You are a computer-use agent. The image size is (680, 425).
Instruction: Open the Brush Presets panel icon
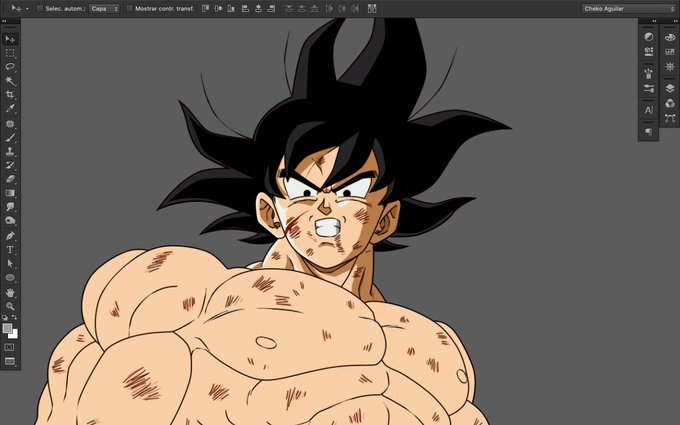tap(649, 73)
